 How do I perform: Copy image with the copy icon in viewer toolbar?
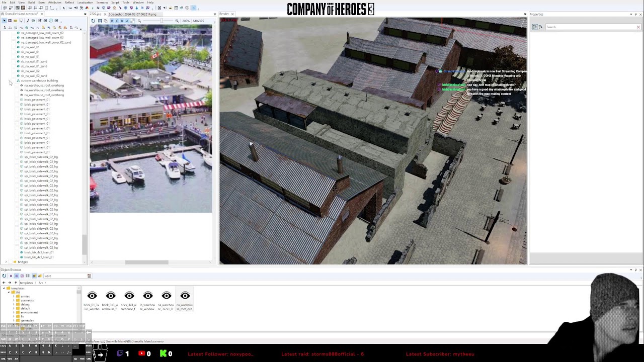[x=106, y=21]
